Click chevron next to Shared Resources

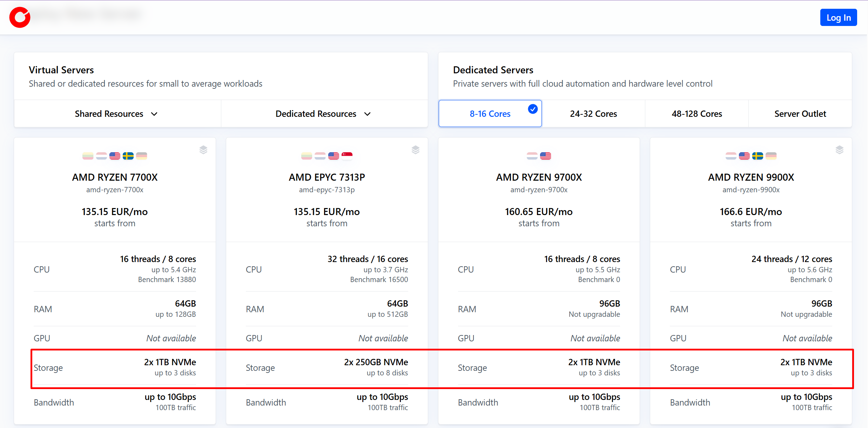pos(154,114)
